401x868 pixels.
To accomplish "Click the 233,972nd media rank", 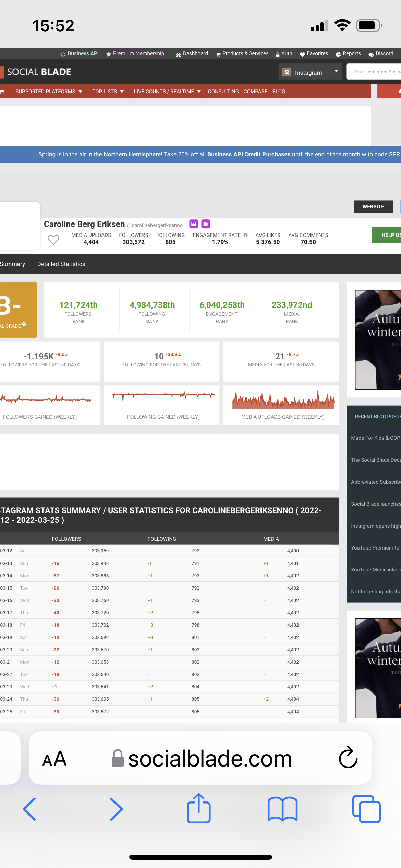I will [x=292, y=305].
